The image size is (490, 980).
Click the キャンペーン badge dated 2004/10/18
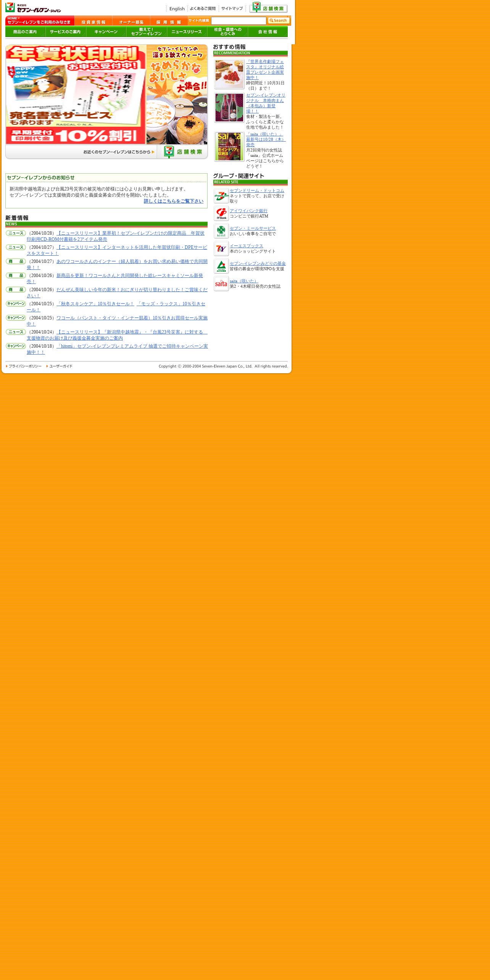pyautogui.click(x=16, y=346)
